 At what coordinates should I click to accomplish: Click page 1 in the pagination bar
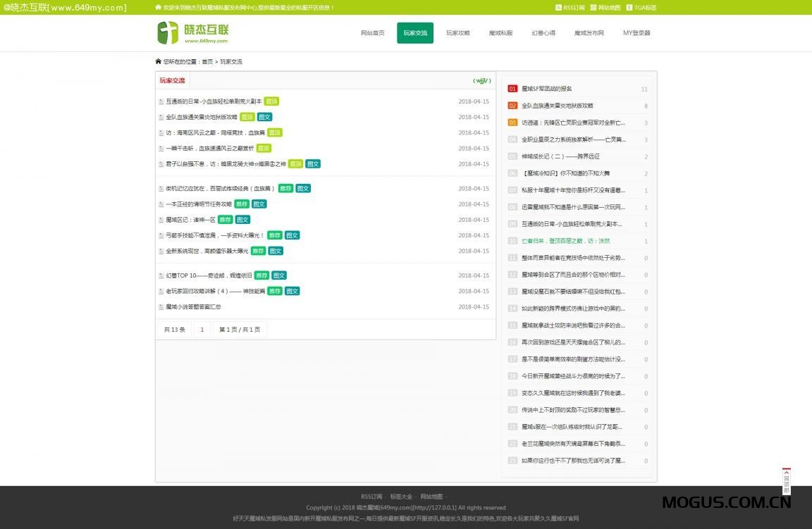point(202,329)
